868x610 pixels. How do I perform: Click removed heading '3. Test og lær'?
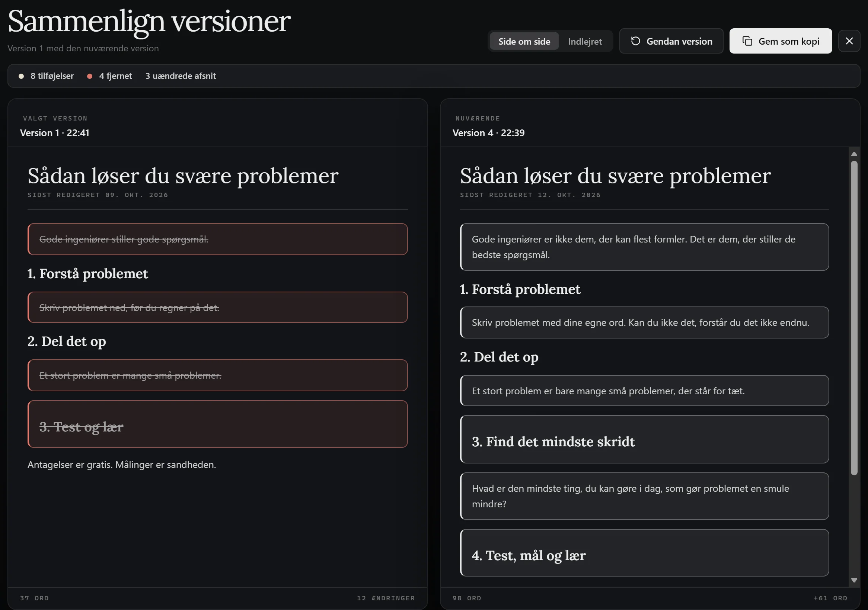217,424
